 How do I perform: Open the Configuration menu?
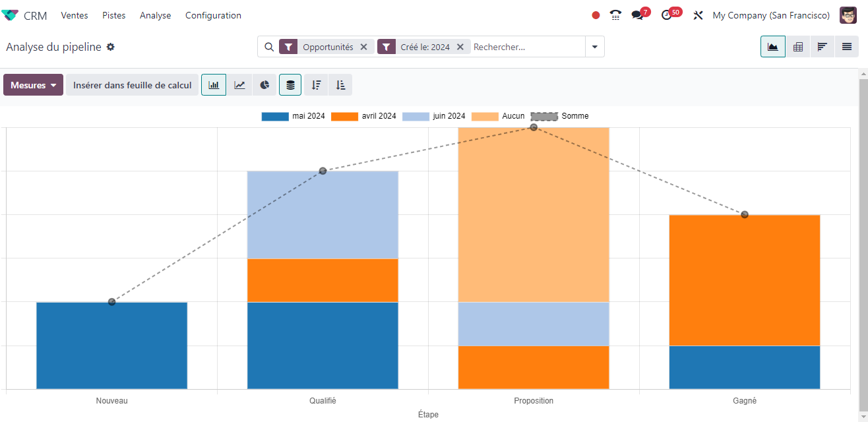(x=213, y=15)
